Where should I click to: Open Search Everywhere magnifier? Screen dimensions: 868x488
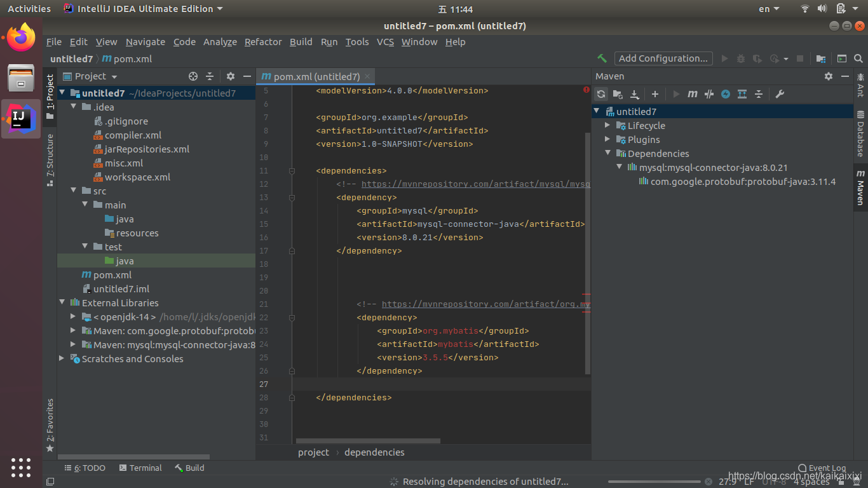[x=858, y=58]
